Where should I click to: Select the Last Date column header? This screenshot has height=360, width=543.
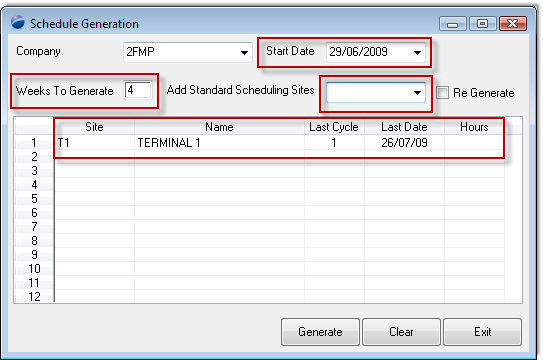coord(404,127)
